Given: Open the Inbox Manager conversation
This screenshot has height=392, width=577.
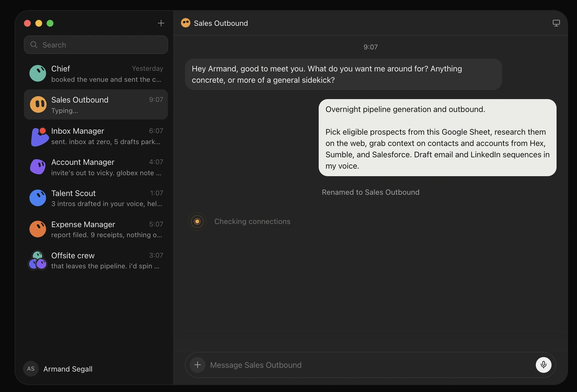Looking at the screenshot, I should coord(96,136).
